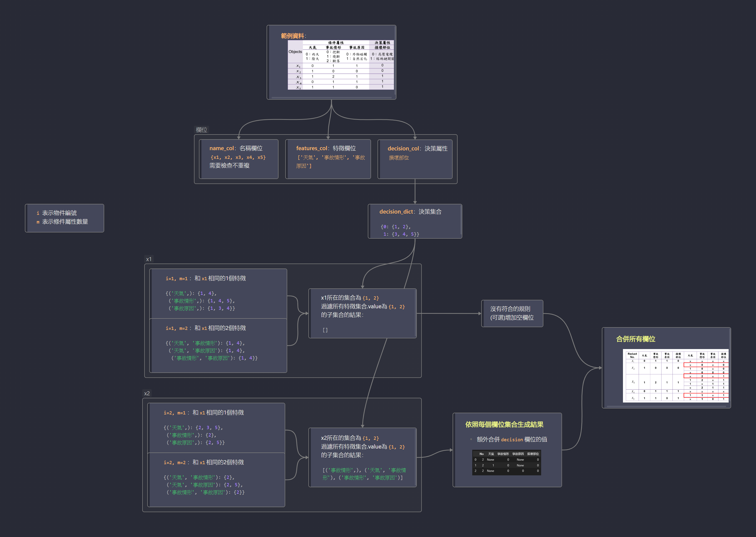The image size is (756, 537).
Task: Click the Reduct No. table image
Action: coord(675,376)
